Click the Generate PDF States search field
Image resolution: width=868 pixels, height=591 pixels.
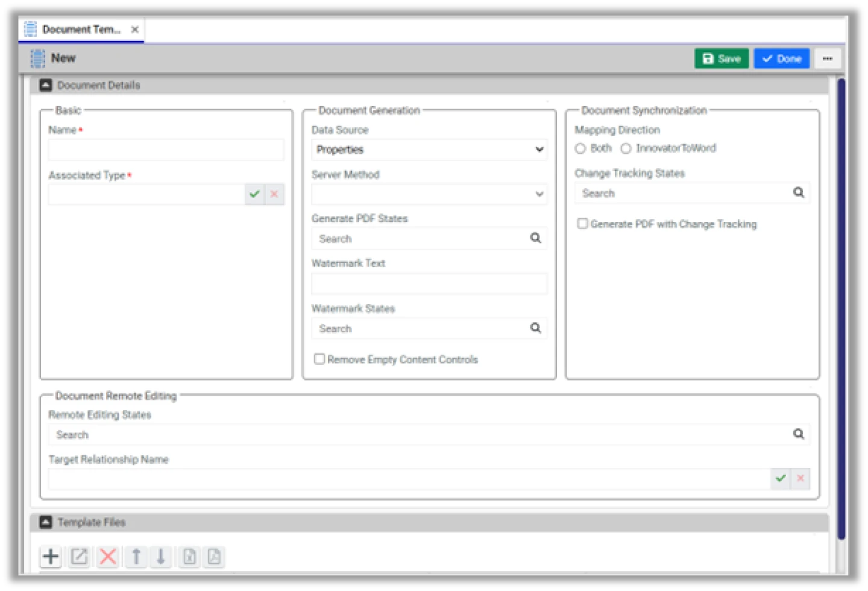[x=429, y=238]
